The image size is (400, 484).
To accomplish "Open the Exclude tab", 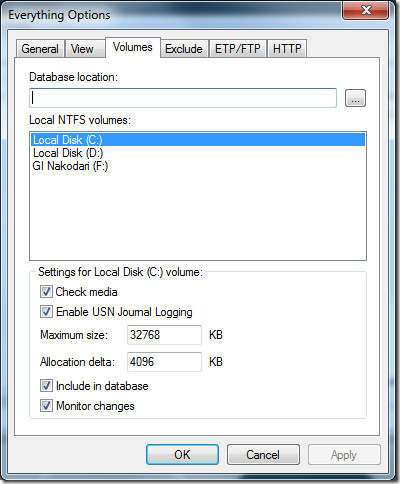I will point(184,49).
